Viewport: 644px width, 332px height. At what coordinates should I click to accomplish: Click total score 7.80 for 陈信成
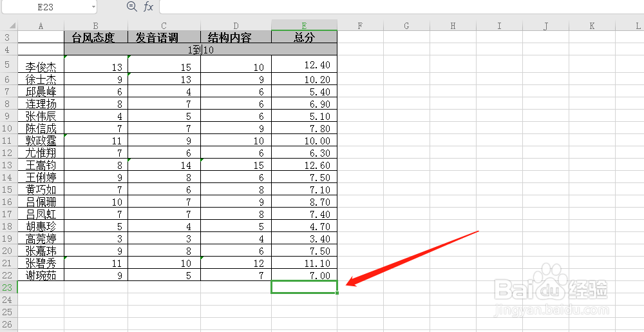tap(305, 128)
